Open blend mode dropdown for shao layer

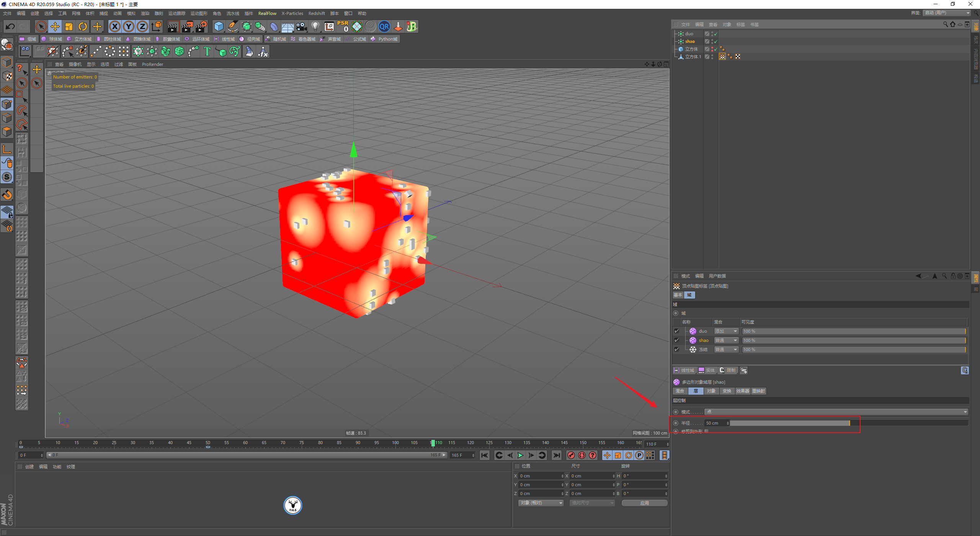726,340
